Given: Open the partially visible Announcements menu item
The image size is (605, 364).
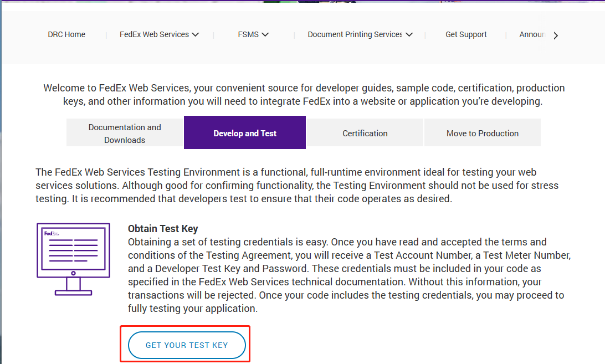Looking at the screenshot, I should (532, 34).
